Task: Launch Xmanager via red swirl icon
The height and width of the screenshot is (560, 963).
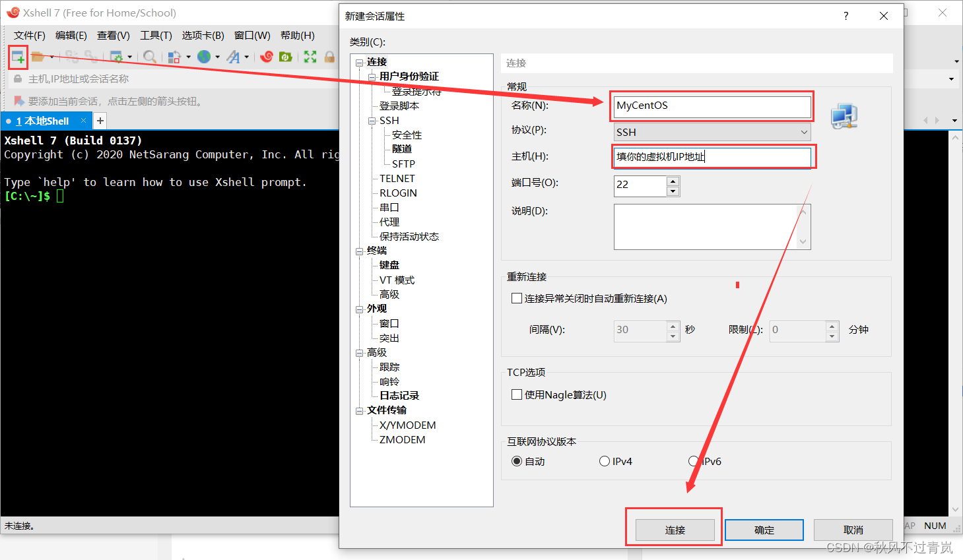Action: pos(267,57)
